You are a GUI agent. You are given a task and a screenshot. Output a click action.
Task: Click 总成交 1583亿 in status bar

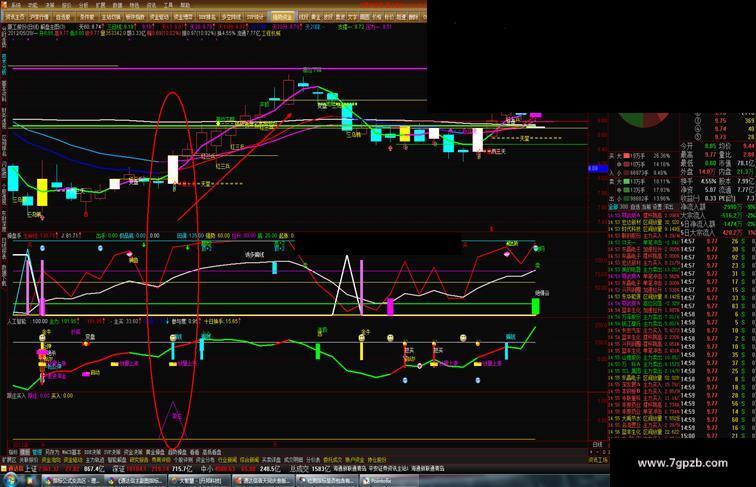pyautogui.click(x=309, y=469)
